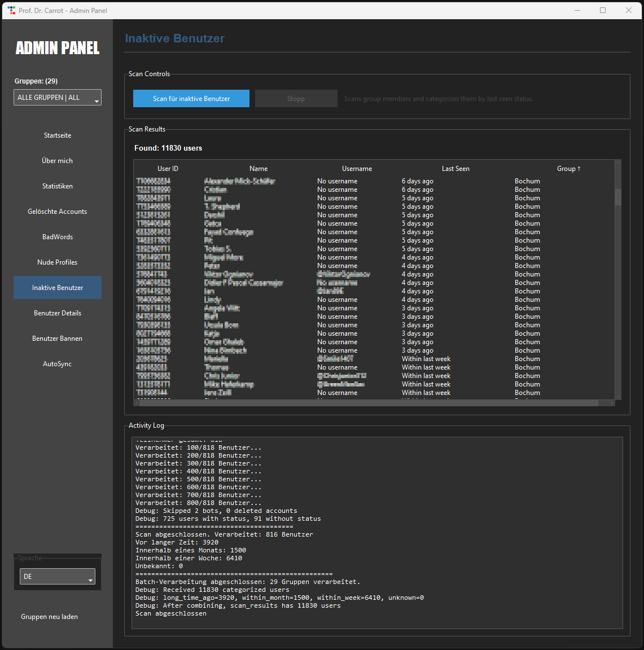Go to Benutzer Bannen
Image resolution: width=644 pixels, height=650 pixels.
tap(58, 339)
